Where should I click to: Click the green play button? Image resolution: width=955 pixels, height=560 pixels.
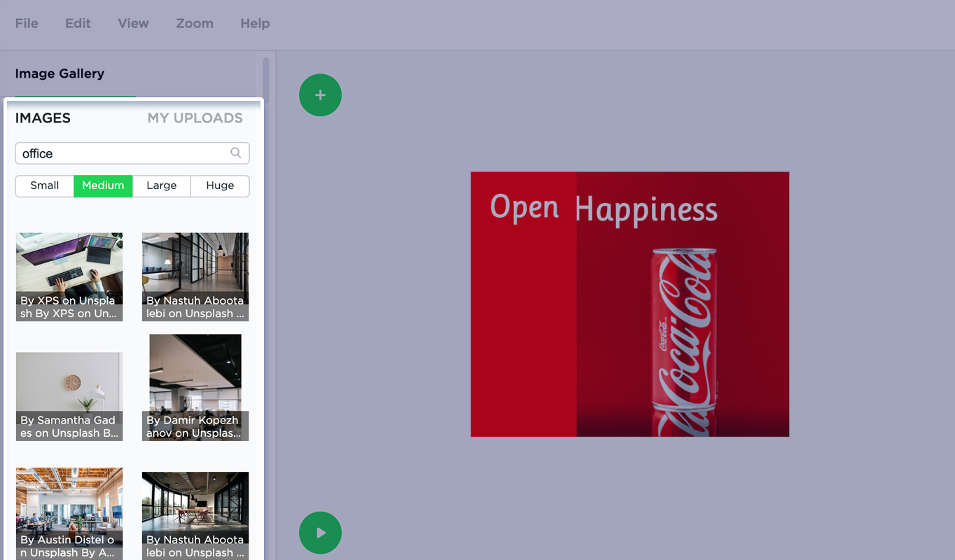pyautogui.click(x=320, y=533)
